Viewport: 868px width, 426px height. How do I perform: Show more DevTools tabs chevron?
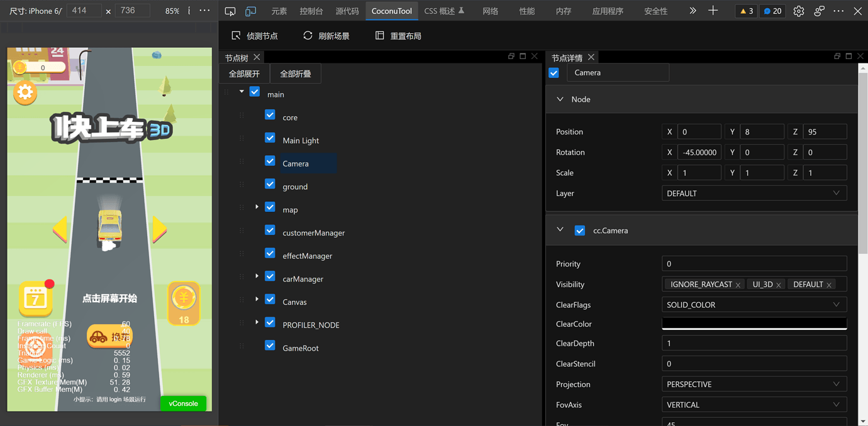pos(693,11)
